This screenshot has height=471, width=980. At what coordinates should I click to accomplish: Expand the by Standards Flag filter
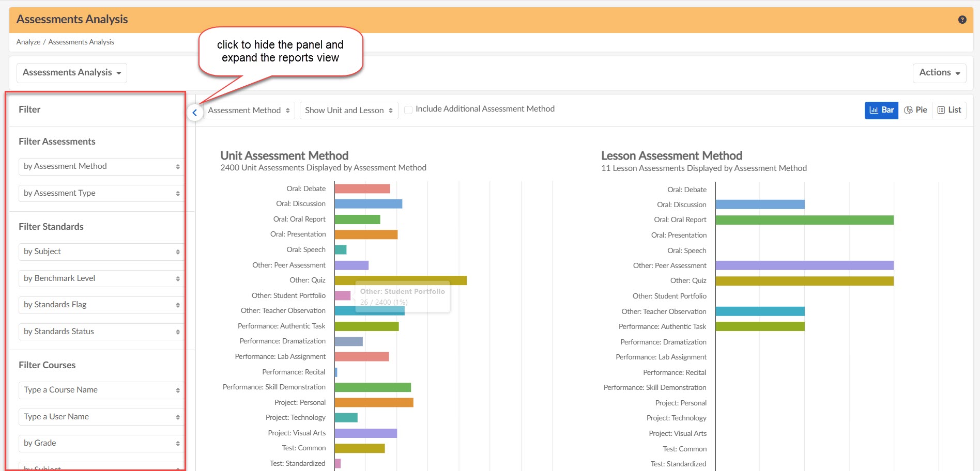101,305
